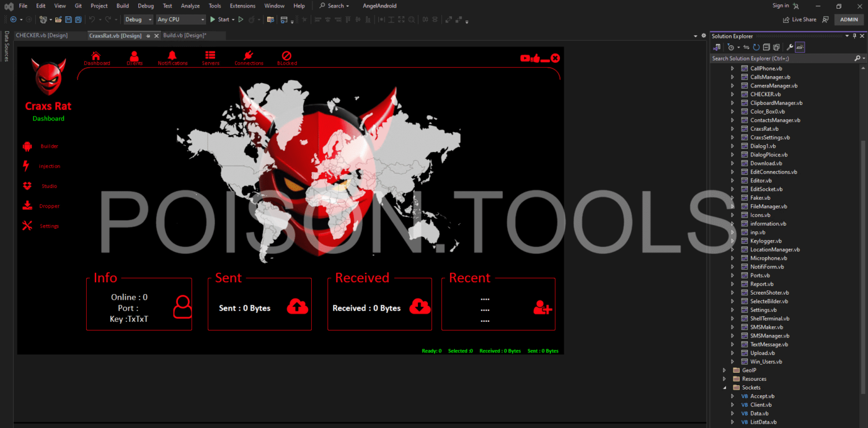Click the Open File folder toolbar icon
Image resolution: width=868 pixels, height=428 pixels.
click(58, 20)
